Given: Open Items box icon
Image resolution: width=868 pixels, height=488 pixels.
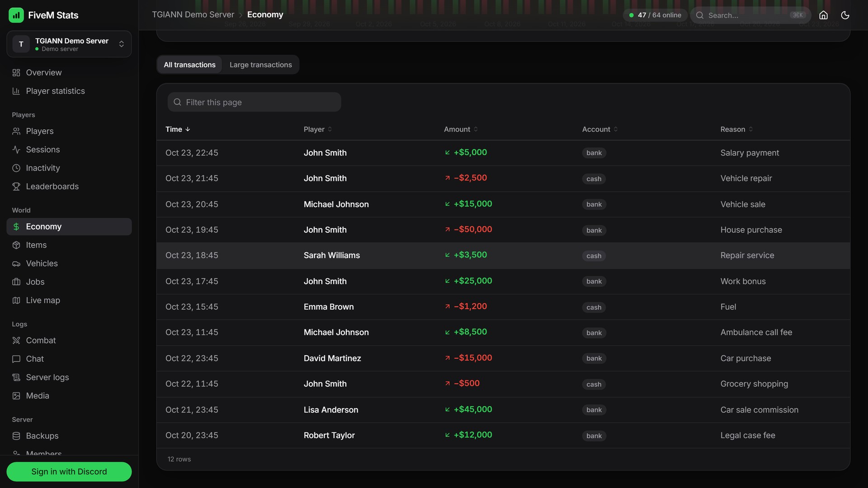Looking at the screenshot, I should pos(16,245).
